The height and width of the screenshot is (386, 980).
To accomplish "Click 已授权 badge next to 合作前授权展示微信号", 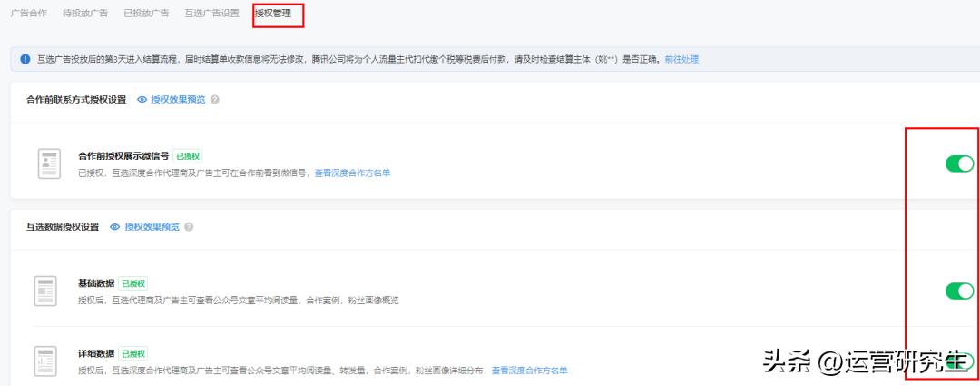I will [188, 156].
